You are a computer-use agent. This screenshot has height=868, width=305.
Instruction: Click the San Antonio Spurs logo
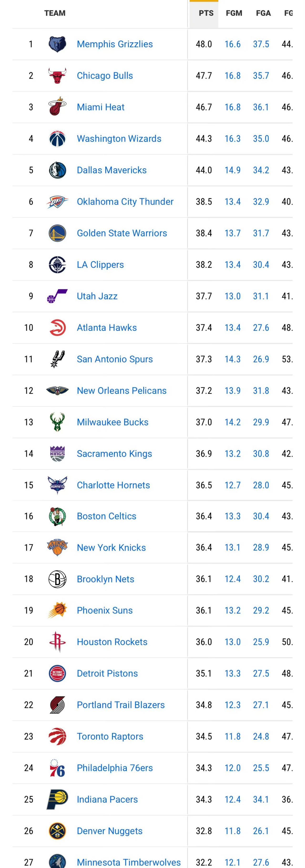57,359
